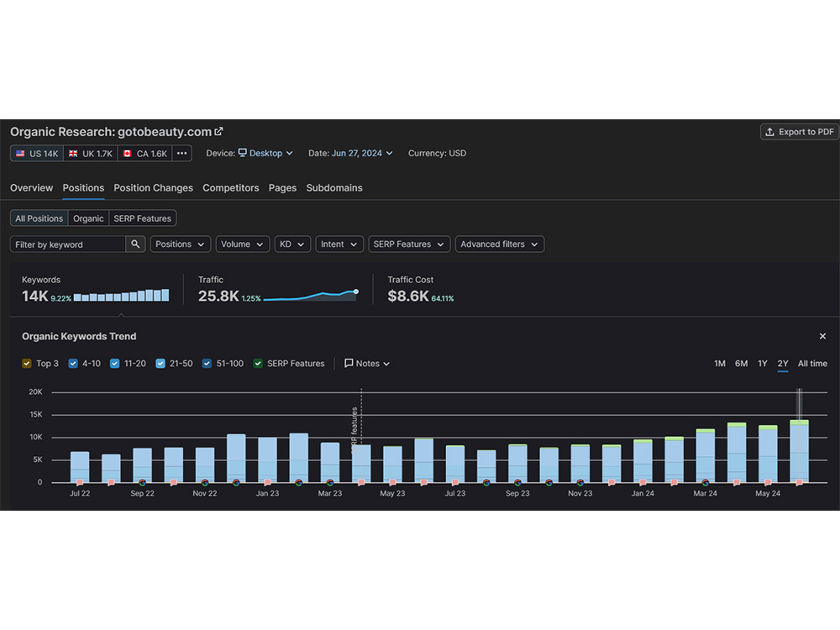Expand the Positions filter dropdown
The width and height of the screenshot is (840, 630).
(x=181, y=244)
